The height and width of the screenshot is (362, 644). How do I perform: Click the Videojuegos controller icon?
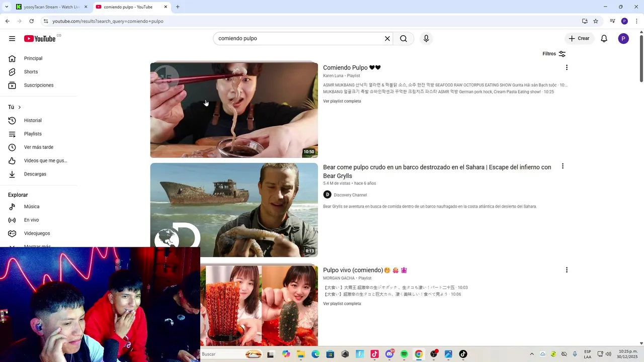click(x=12, y=233)
